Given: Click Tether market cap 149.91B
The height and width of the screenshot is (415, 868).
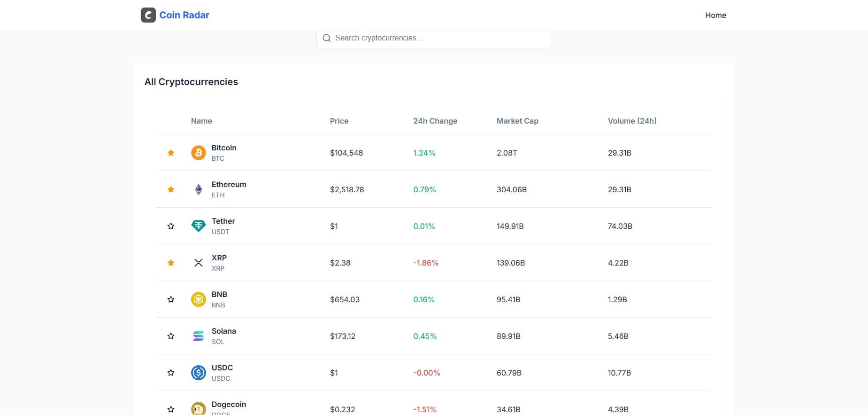Looking at the screenshot, I should click(510, 226).
